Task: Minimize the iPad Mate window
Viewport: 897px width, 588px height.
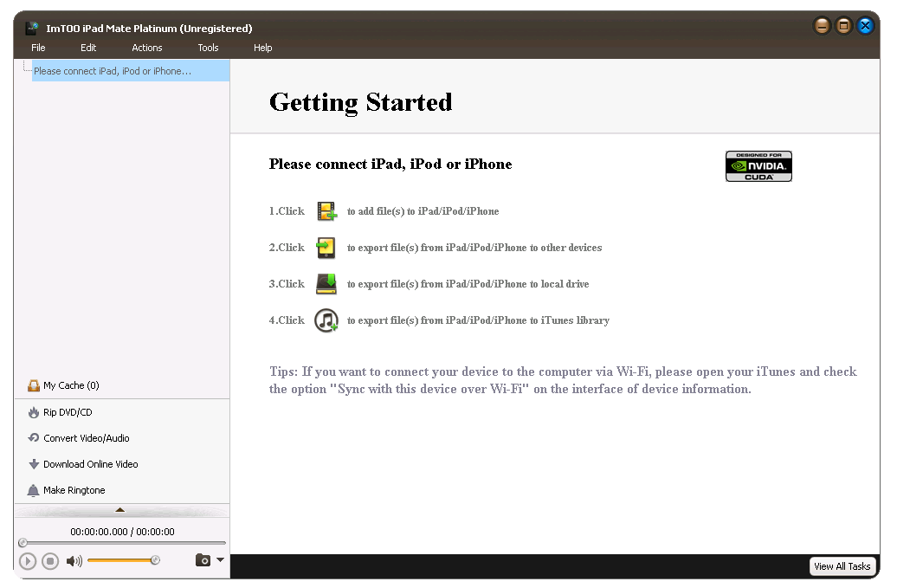Action: (822, 26)
